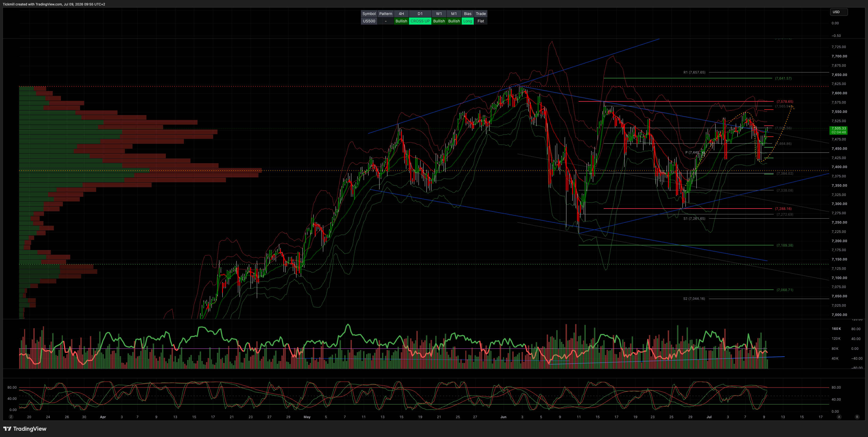Click the Trade Flat cell
868x437 pixels.
point(481,21)
